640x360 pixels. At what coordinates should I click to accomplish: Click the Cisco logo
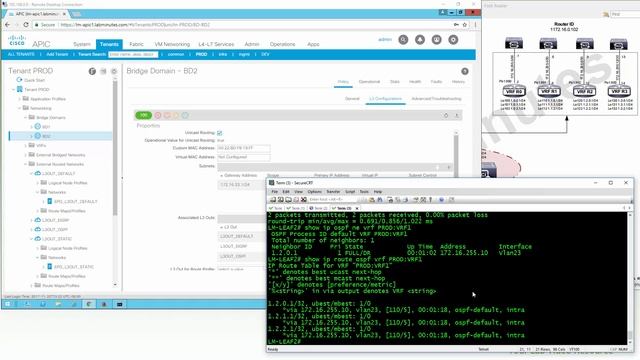[x=17, y=40]
